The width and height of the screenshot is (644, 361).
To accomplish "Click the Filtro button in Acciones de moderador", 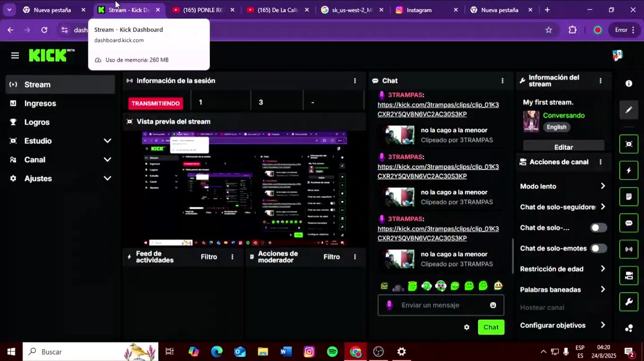I will [x=332, y=257].
